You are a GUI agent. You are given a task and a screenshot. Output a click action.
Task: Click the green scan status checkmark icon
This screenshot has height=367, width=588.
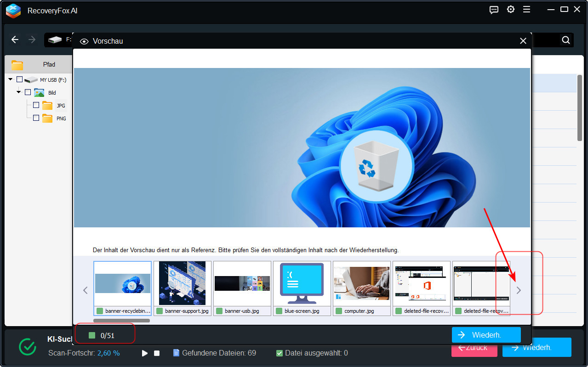[28, 347]
